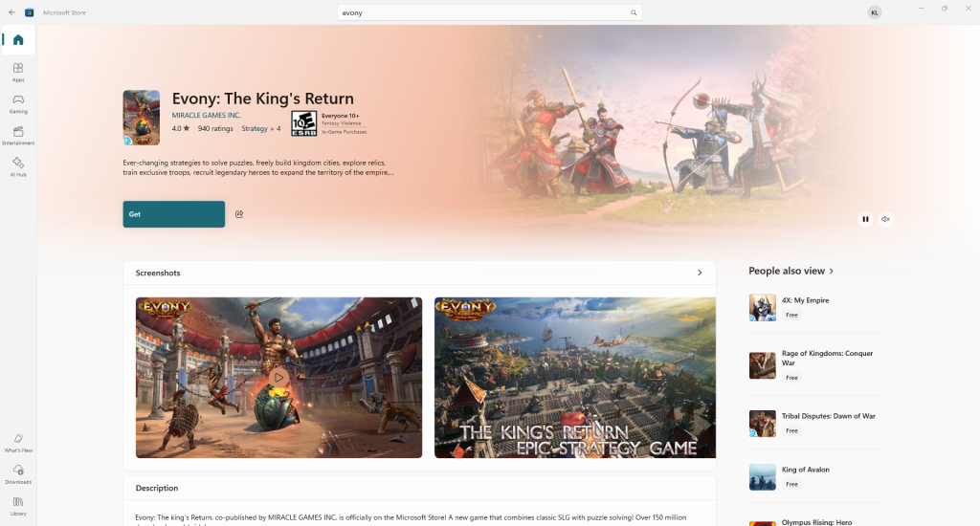Viewport: 980px width, 526px height.
Task: Play the video on the arena screenshot
Action: coord(278,378)
